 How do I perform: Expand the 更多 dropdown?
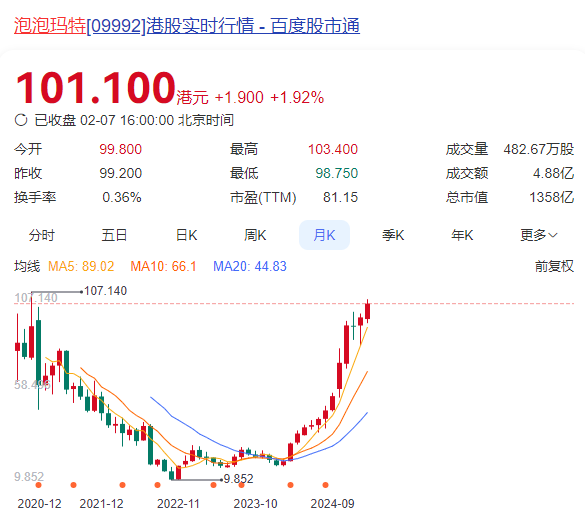click(539, 235)
